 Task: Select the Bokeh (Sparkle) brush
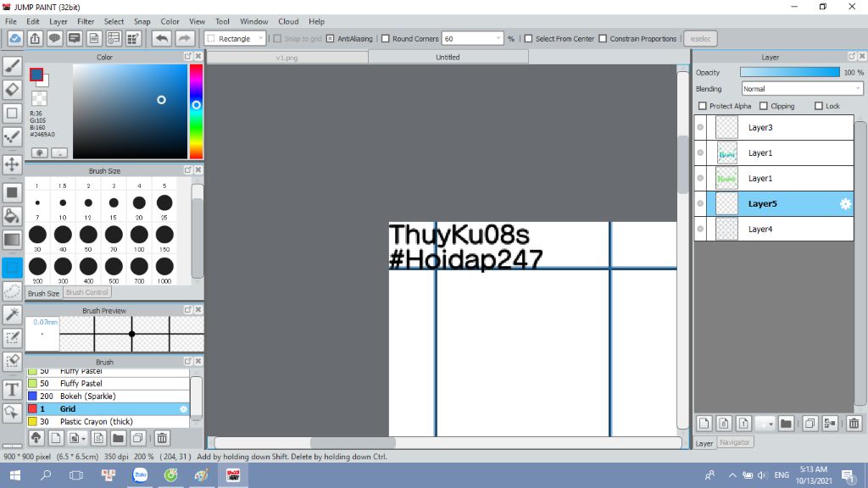tap(108, 396)
